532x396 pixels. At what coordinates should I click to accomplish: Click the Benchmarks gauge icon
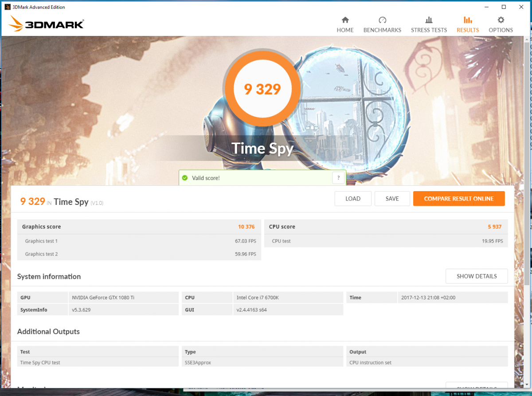tap(382, 20)
